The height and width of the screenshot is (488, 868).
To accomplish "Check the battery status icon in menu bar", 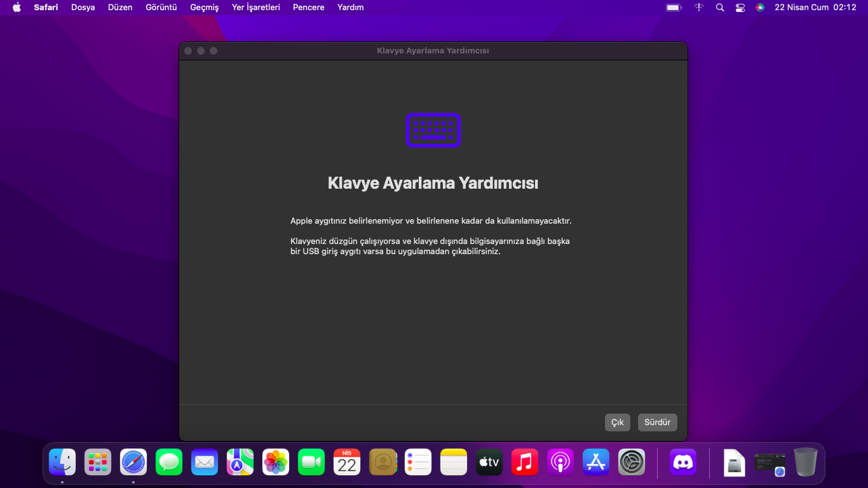I will (x=674, y=8).
